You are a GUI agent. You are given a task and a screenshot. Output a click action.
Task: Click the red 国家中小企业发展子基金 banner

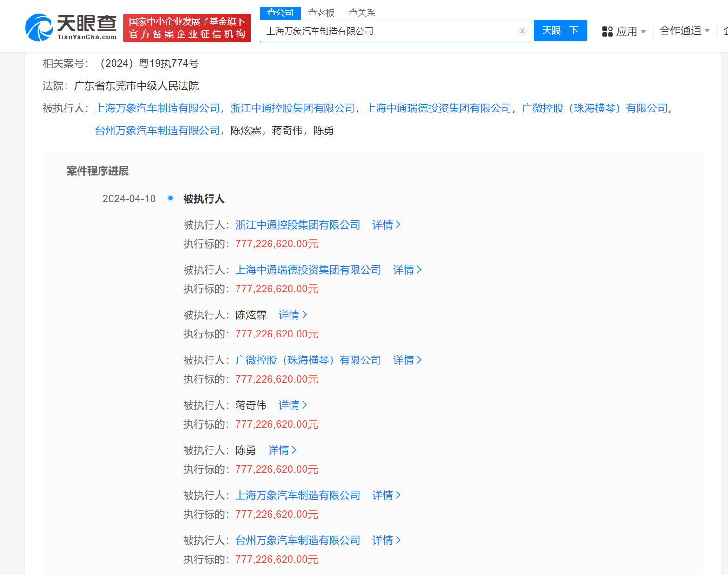187,28
